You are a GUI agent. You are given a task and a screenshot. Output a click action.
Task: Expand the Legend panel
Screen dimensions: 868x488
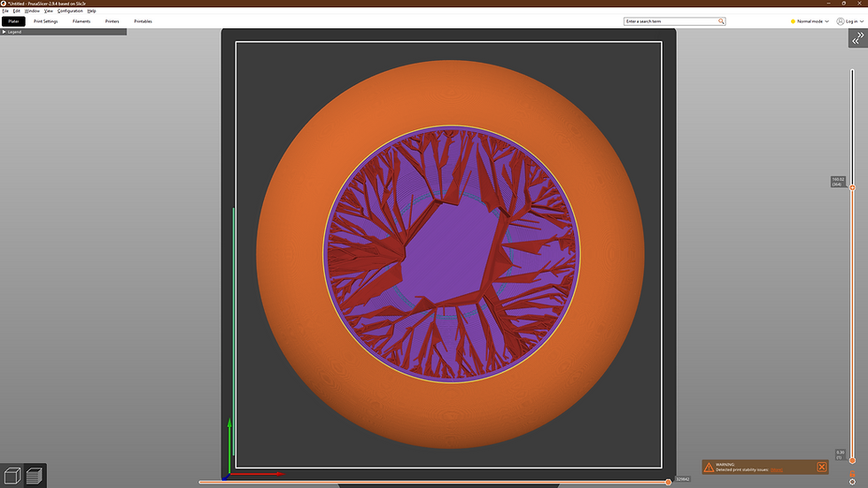[4, 32]
